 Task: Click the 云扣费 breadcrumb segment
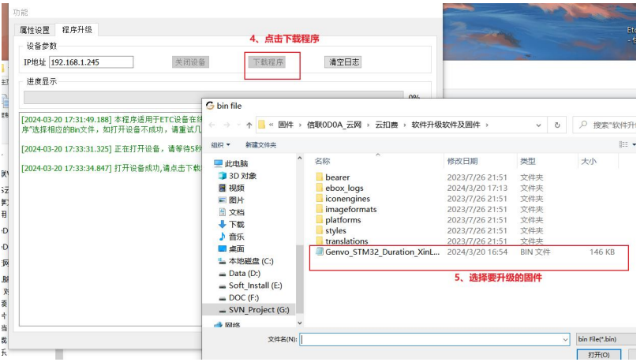pyautogui.click(x=386, y=125)
